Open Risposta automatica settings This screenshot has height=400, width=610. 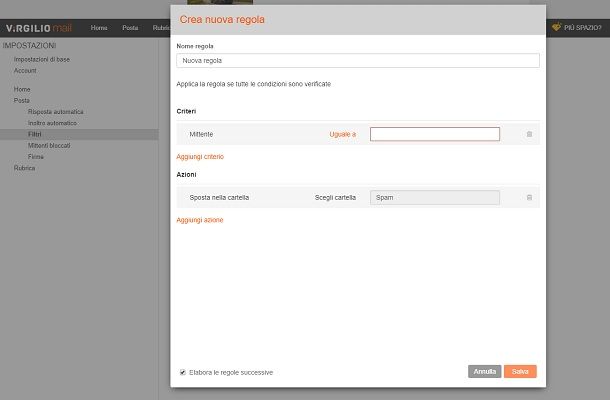point(56,112)
